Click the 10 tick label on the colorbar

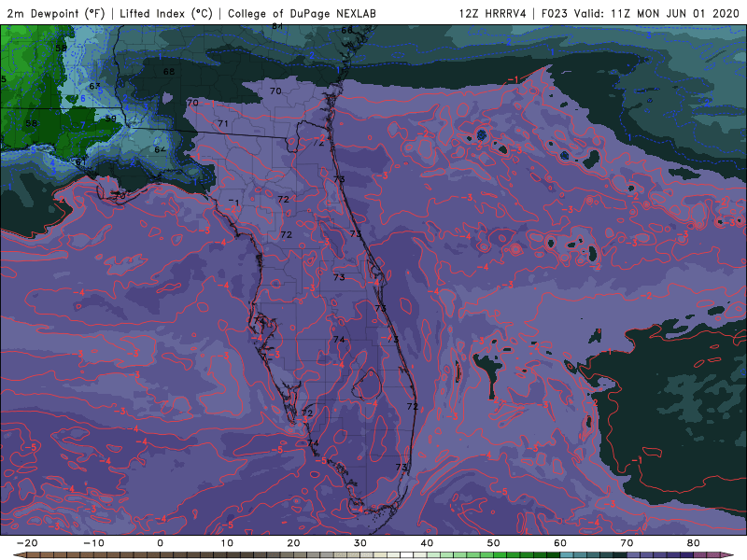coord(227,543)
